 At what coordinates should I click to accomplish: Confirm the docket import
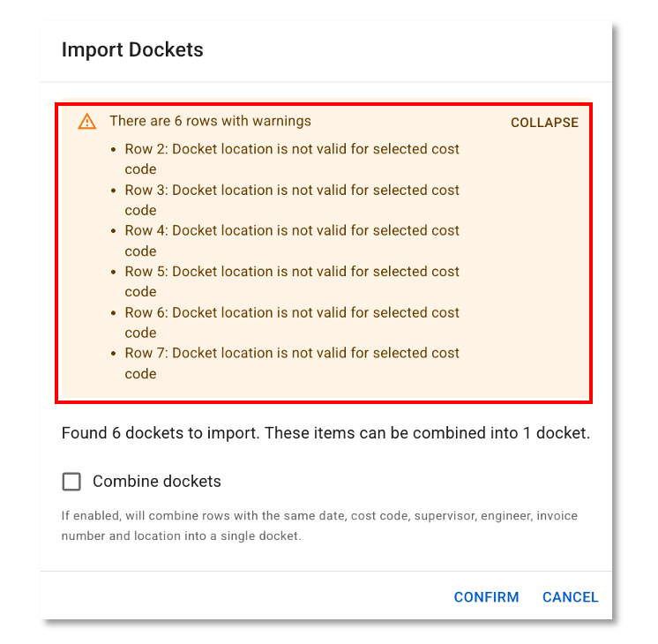click(x=486, y=597)
